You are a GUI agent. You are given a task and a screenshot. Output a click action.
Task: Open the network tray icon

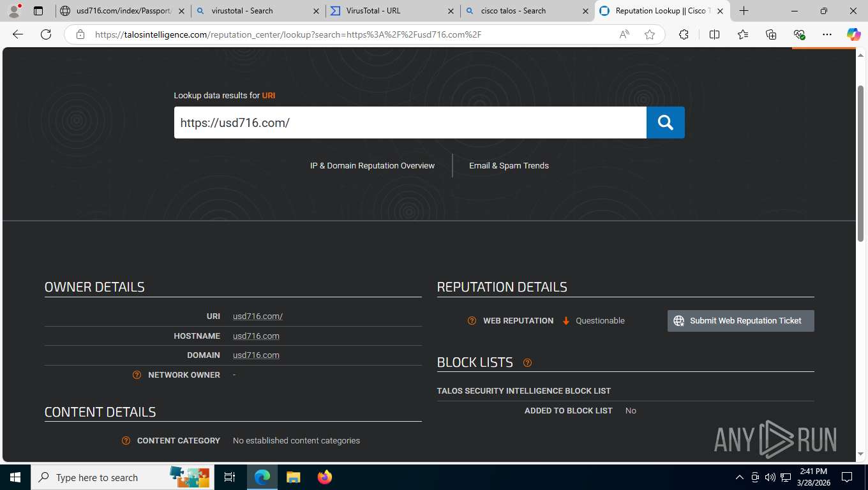[785, 477]
